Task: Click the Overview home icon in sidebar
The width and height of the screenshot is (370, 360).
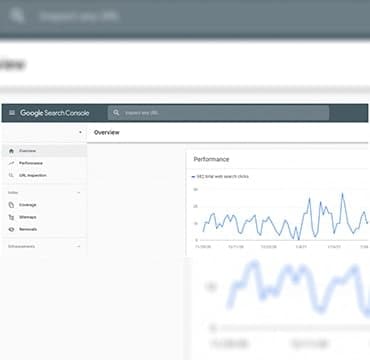Action: point(11,151)
